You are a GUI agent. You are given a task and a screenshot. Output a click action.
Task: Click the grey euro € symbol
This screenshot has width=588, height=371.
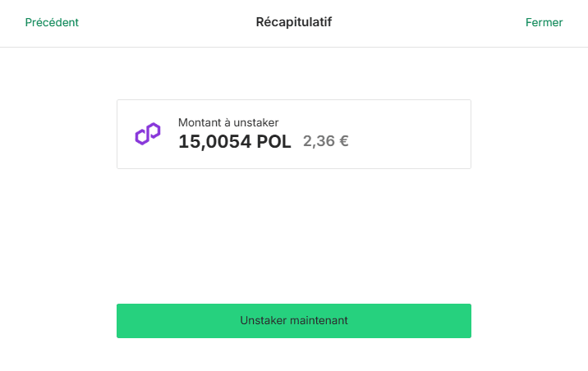pos(344,141)
